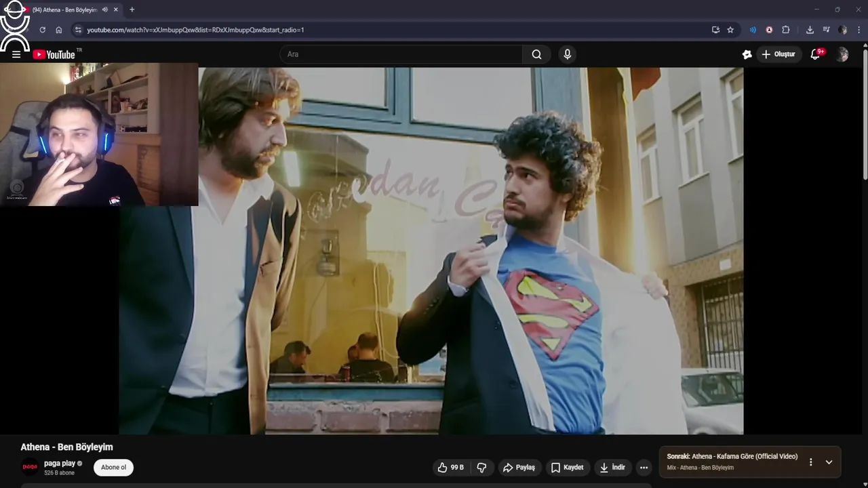This screenshot has width=868, height=488.
Task: Open paga play channel avatar
Action: [x=30, y=467]
